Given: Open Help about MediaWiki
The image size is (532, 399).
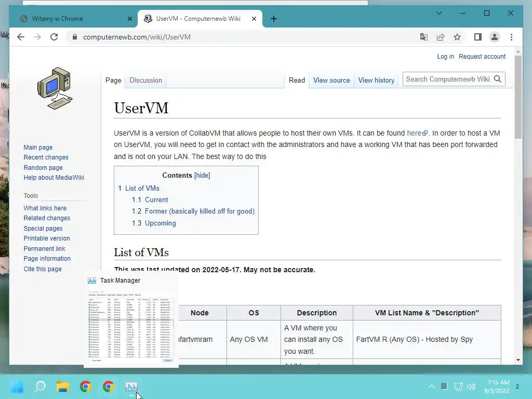Looking at the screenshot, I should click(54, 178).
